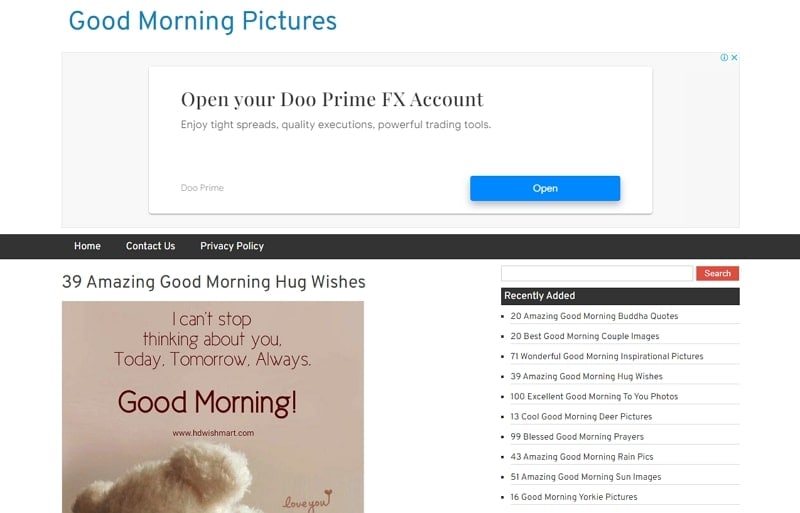The width and height of the screenshot is (800, 513).
Task: Open 20 Best Good Morning Couple Images
Action: click(585, 336)
